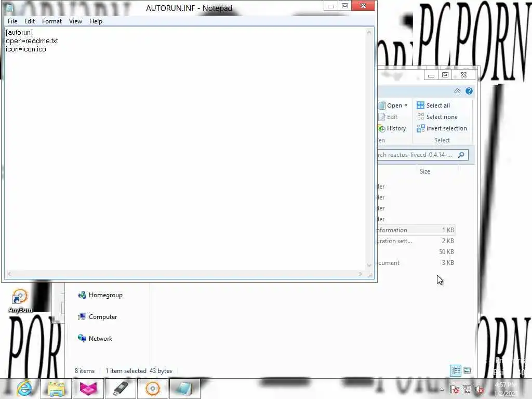
Task: Click the History clock icon
Action: pos(382,129)
